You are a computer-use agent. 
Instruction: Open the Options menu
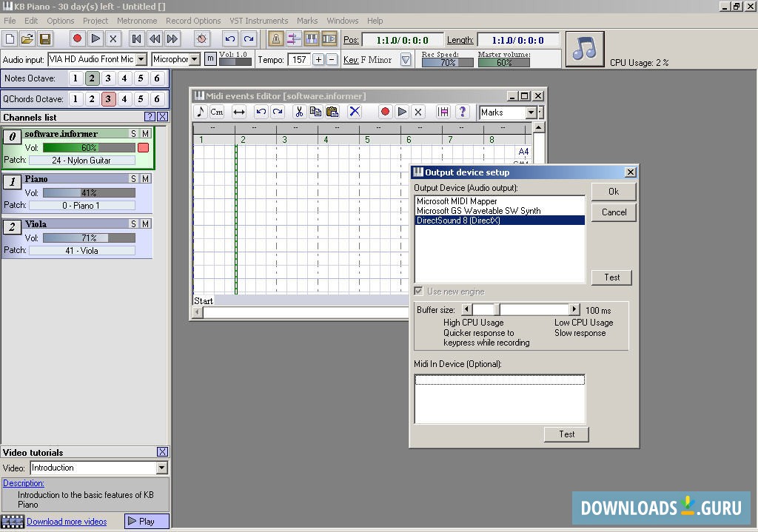pyautogui.click(x=61, y=21)
